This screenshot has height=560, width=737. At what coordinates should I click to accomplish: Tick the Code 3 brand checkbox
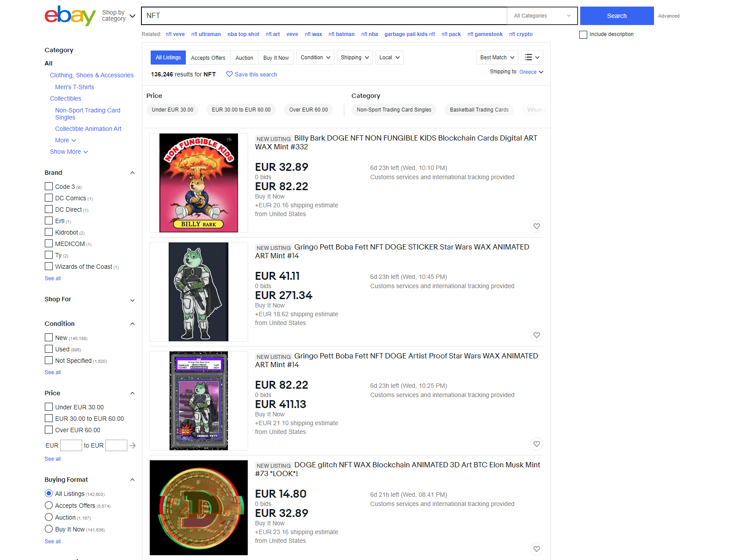tap(49, 186)
